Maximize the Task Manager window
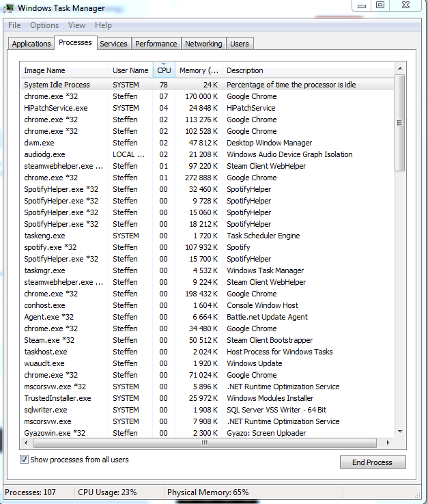This screenshot has width=428, height=504. click(380, 5)
